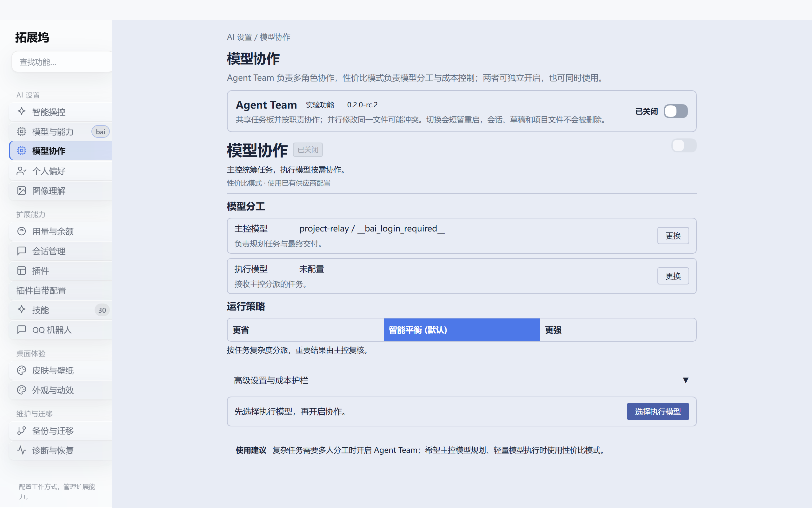812x508 pixels.
Task: Click the image icon beside 图像理解
Action: pyautogui.click(x=22, y=191)
